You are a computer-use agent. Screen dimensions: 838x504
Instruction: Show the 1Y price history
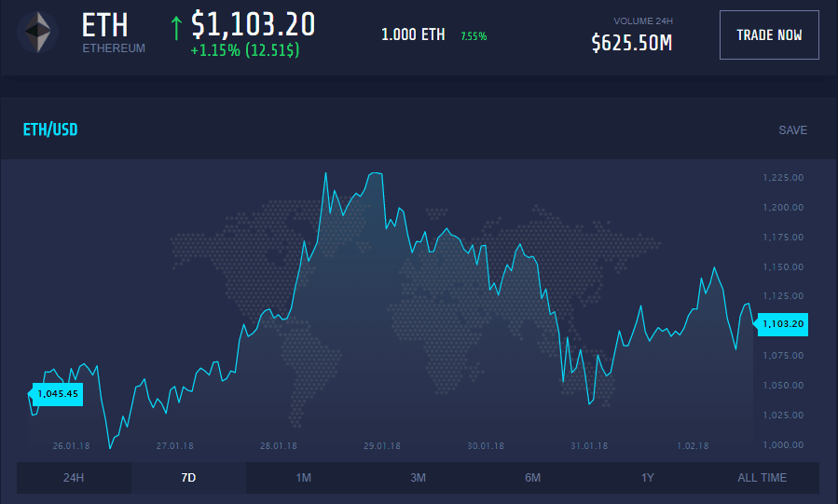coord(647,478)
